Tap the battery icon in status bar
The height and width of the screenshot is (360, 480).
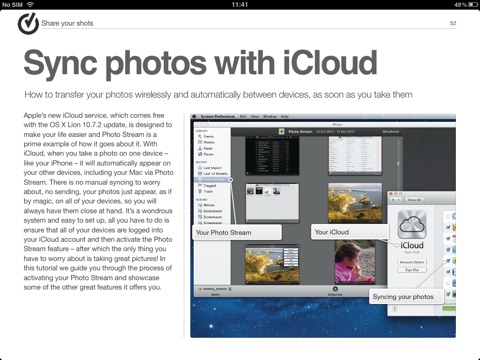point(473,5)
